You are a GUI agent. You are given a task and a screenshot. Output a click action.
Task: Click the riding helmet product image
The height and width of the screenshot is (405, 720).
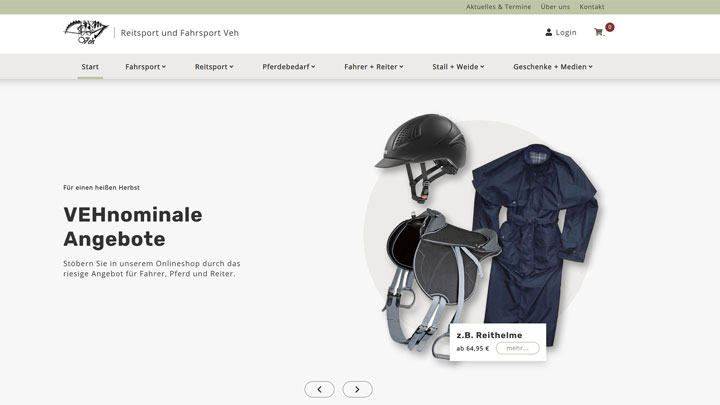pyautogui.click(x=422, y=157)
